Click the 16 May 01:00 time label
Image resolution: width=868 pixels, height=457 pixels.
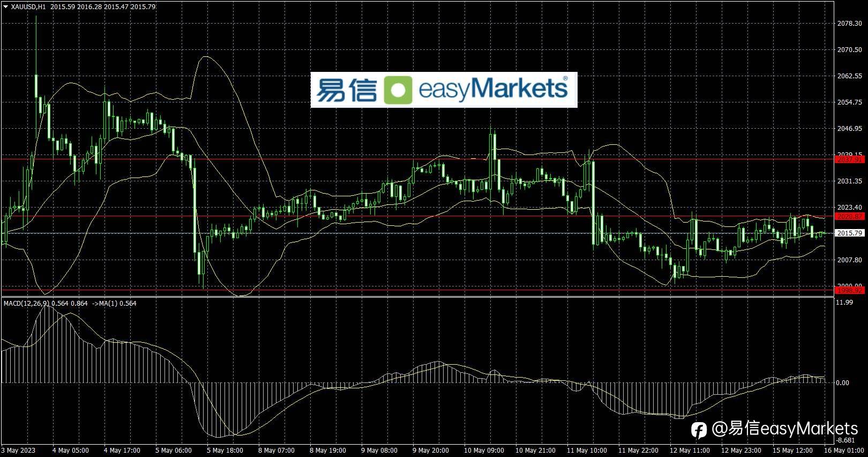click(x=844, y=451)
